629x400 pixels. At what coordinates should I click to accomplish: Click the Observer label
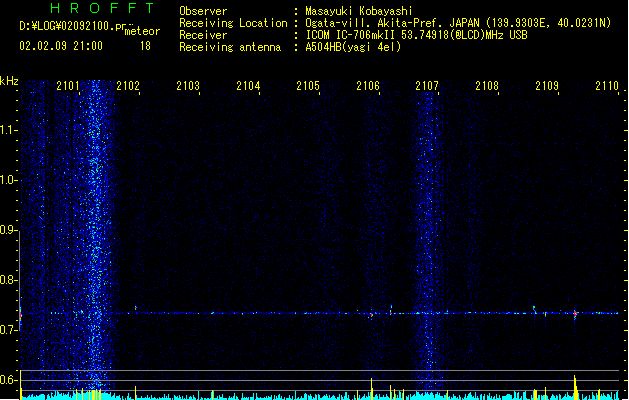[203, 11]
